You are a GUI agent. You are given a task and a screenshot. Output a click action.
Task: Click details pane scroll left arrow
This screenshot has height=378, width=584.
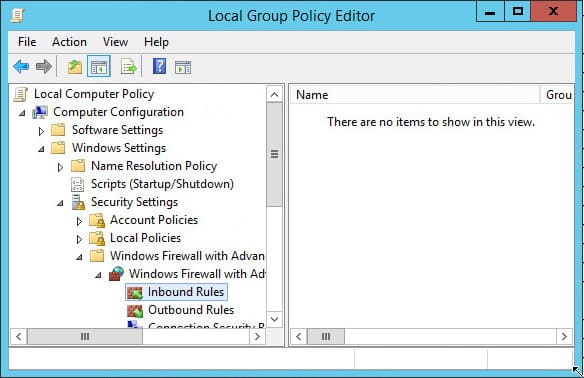click(x=299, y=337)
